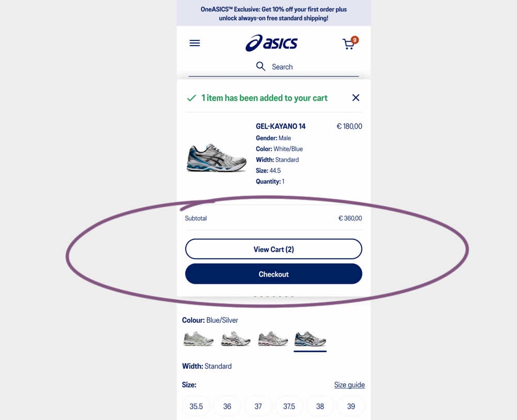517x420 pixels.
Task: Select size 37
Action: 258,406
